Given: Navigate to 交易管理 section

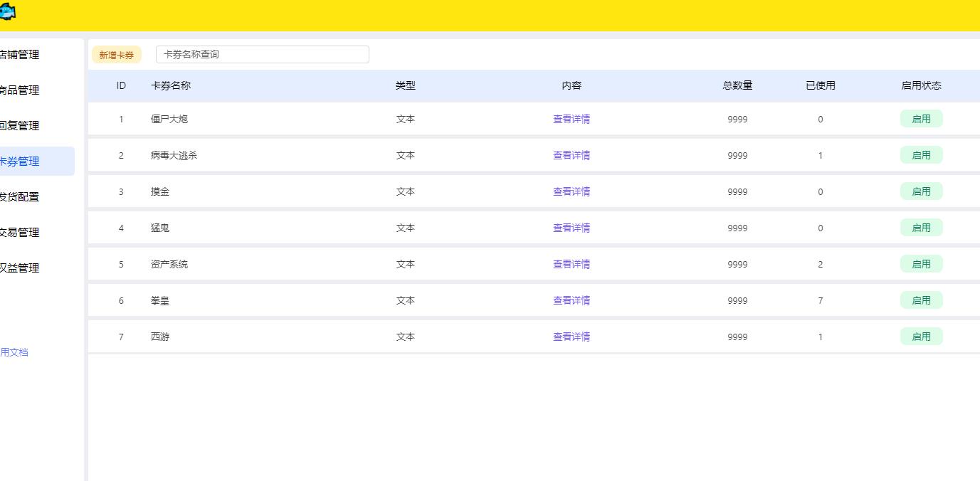Looking at the screenshot, I should (19, 233).
